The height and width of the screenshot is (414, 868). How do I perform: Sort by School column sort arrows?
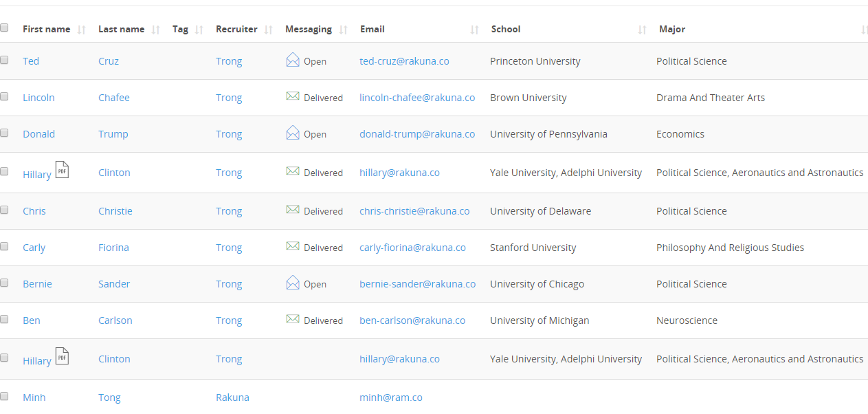(642, 30)
